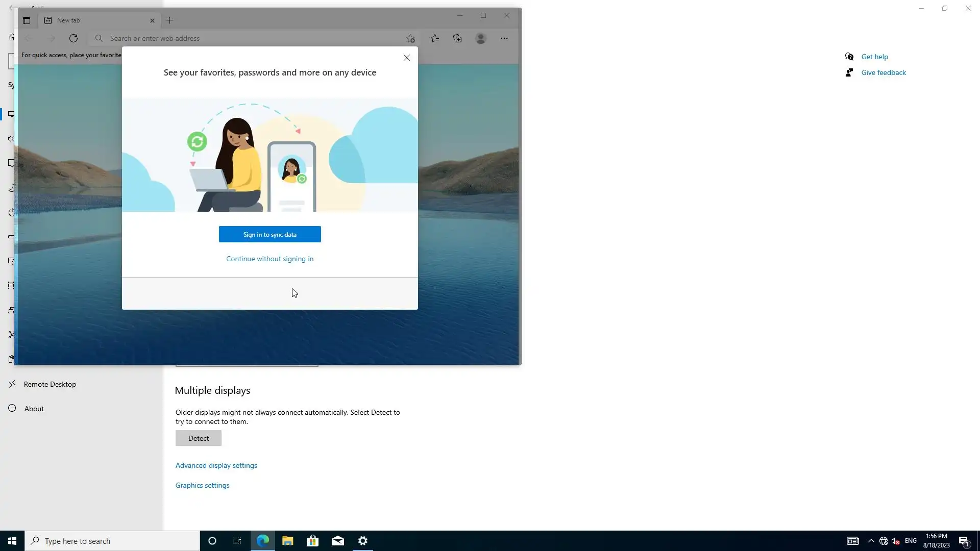Open the Collections icon in Edge toolbar

point(457,38)
